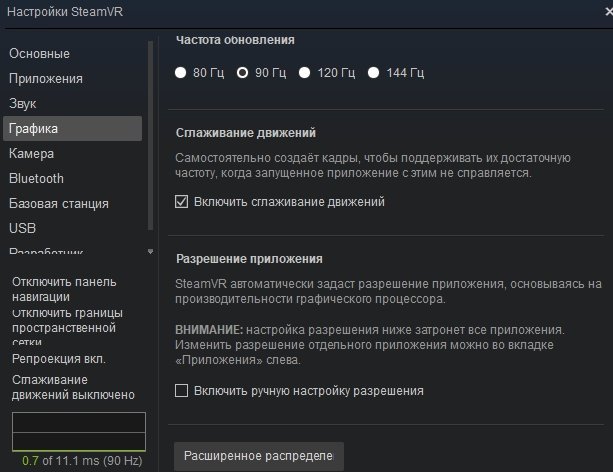The width and height of the screenshot is (613, 472).
Task: Click the Расширенное распределение button
Action: pos(258,456)
